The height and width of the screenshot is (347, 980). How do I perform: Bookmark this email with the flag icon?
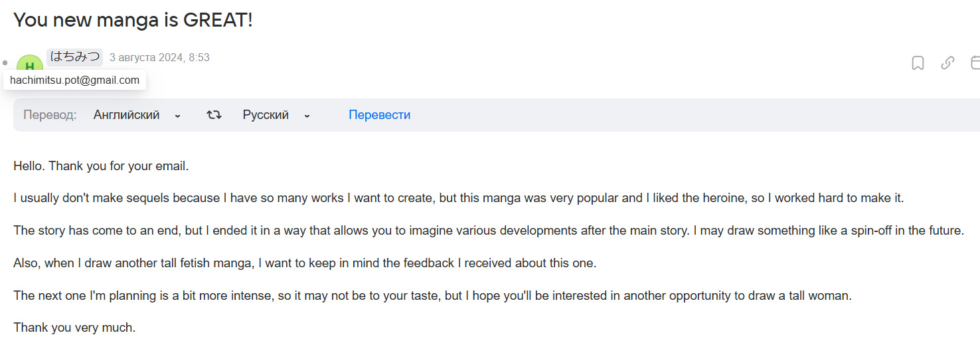pyautogui.click(x=918, y=63)
